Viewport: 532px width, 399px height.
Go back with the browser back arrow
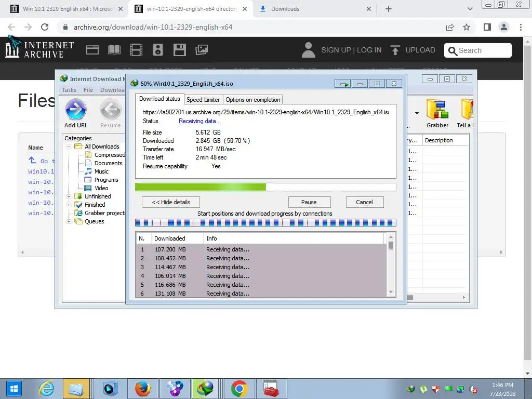(x=11, y=27)
